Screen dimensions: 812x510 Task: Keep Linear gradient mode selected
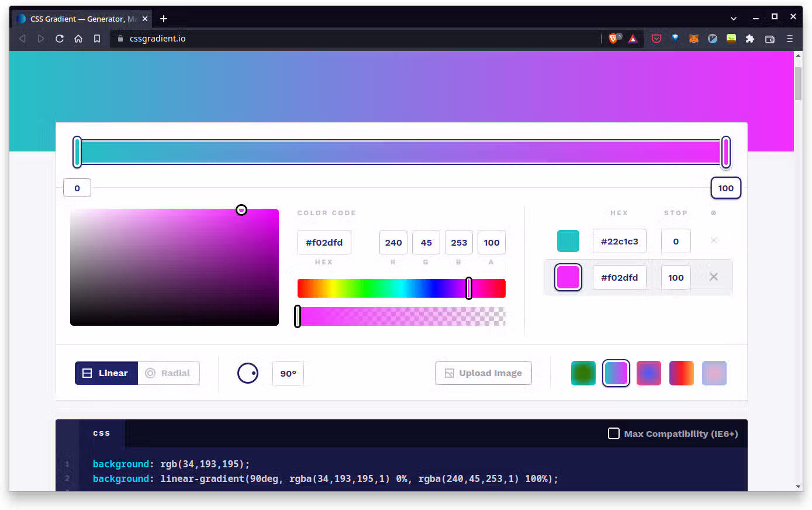point(106,373)
